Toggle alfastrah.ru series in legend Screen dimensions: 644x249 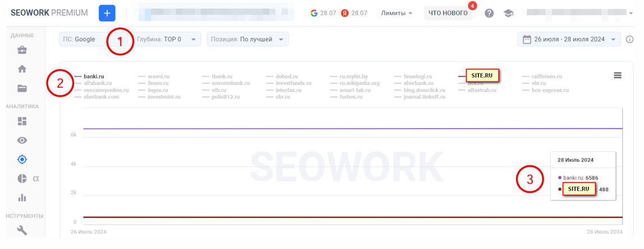(477, 90)
